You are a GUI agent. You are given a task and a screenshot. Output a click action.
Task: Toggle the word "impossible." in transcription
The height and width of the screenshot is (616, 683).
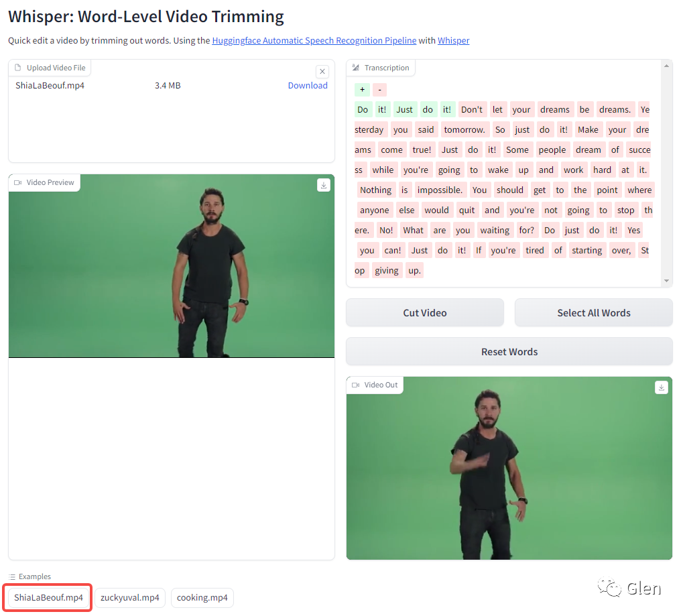pos(440,190)
